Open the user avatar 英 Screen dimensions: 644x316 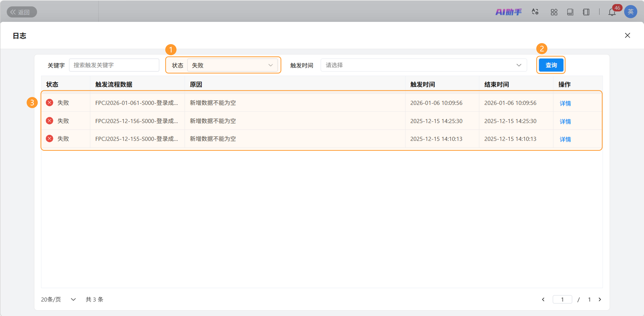(630, 12)
